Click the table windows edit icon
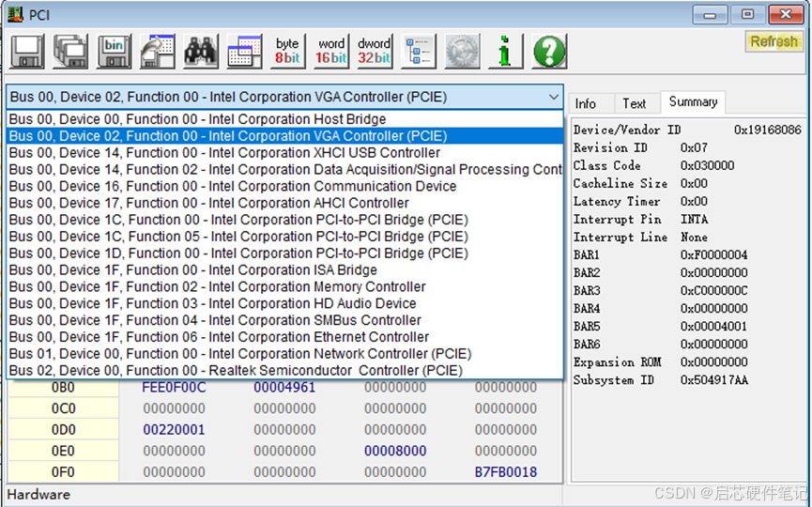 coord(244,52)
